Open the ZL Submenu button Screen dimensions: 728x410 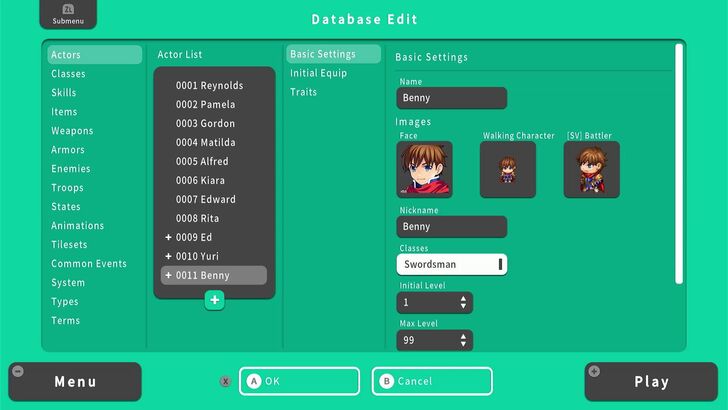coord(68,14)
